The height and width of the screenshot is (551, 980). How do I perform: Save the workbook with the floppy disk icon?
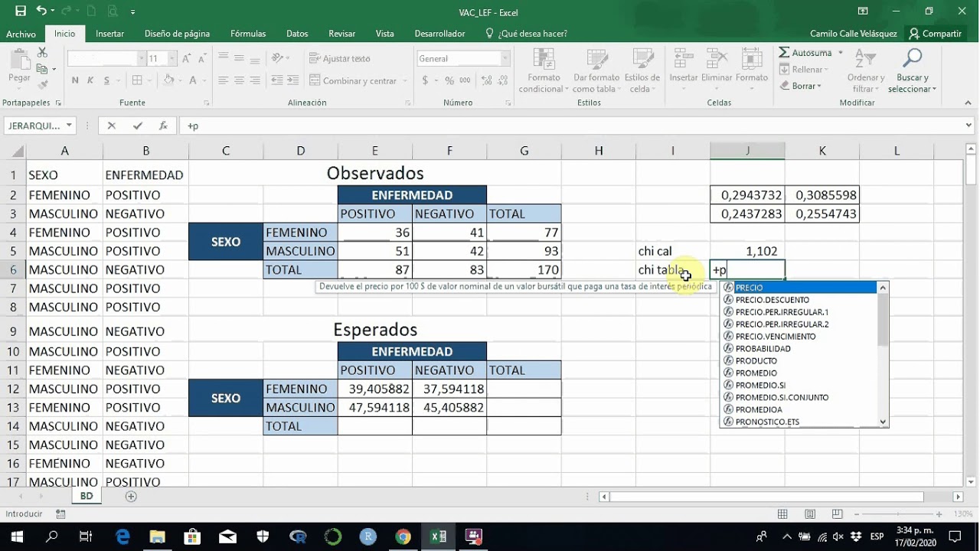coord(21,11)
